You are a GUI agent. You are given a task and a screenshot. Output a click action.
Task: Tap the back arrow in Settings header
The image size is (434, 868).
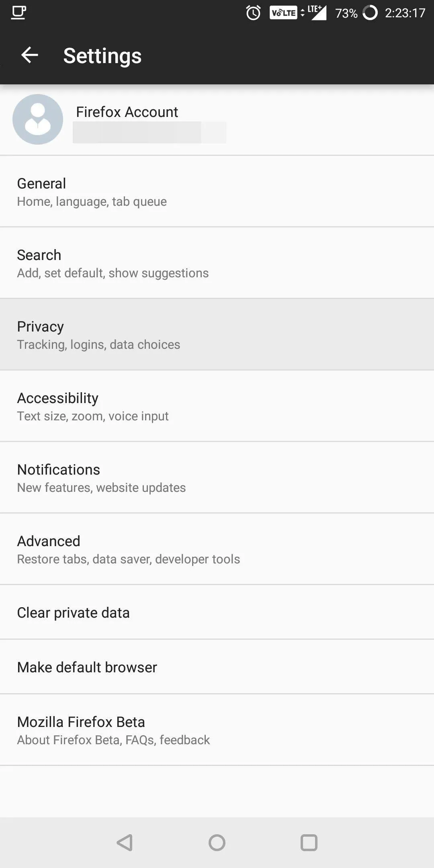click(x=30, y=55)
